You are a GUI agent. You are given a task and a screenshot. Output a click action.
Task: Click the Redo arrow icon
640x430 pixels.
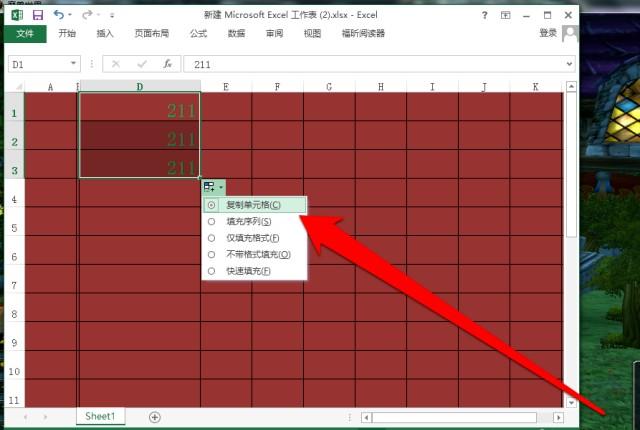[x=87, y=15]
